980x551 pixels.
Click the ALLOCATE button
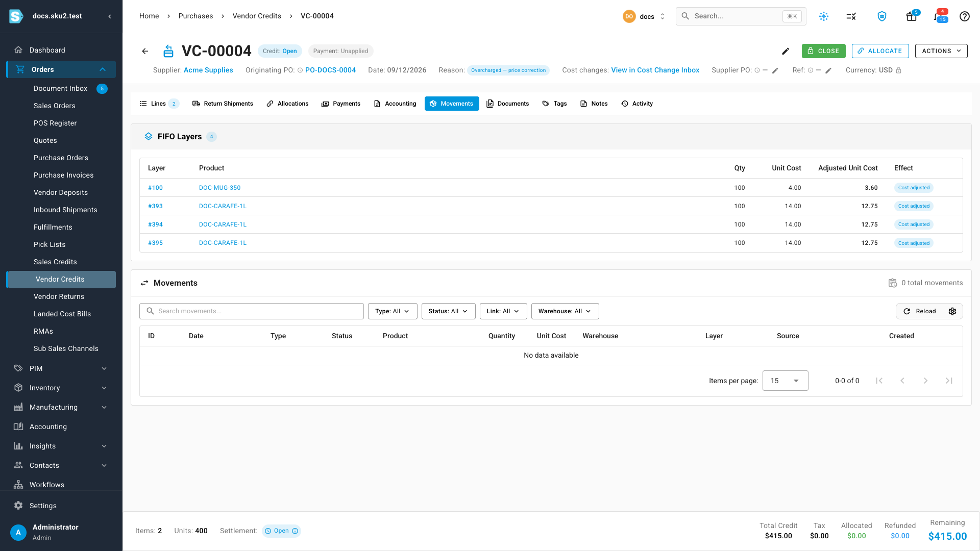(x=880, y=51)
